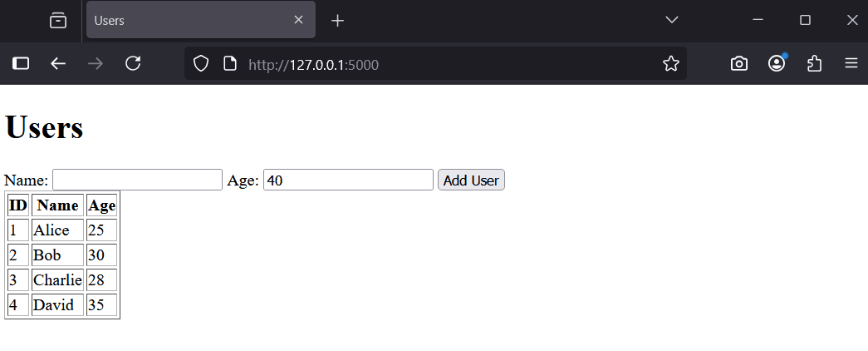Open the Firefox account icon

pos(777,63)
